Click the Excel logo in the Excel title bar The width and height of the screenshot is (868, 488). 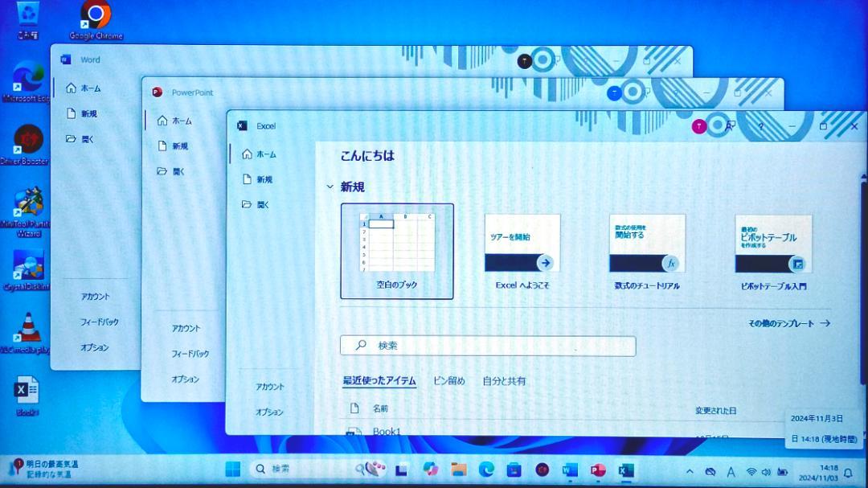click(242, 125)
